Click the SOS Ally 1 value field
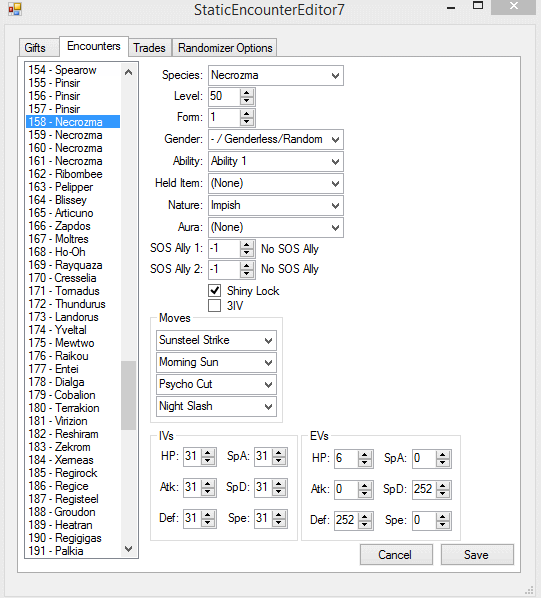Image resolution: width=541 pixels, height=598 pixels. 225,249
